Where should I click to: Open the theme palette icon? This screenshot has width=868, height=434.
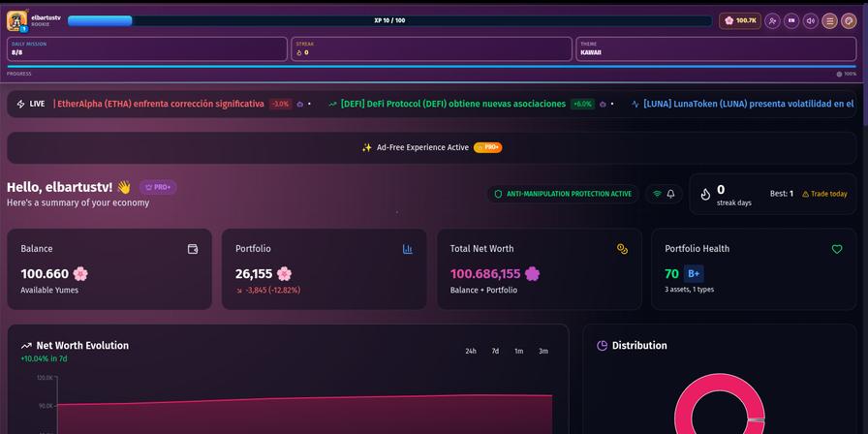(x=849, y=20)
